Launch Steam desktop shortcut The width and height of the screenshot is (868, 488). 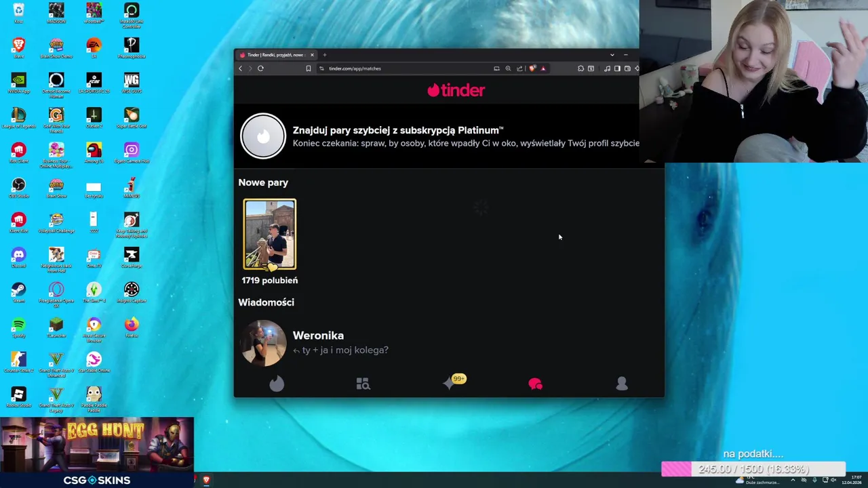tap(18, 293)
